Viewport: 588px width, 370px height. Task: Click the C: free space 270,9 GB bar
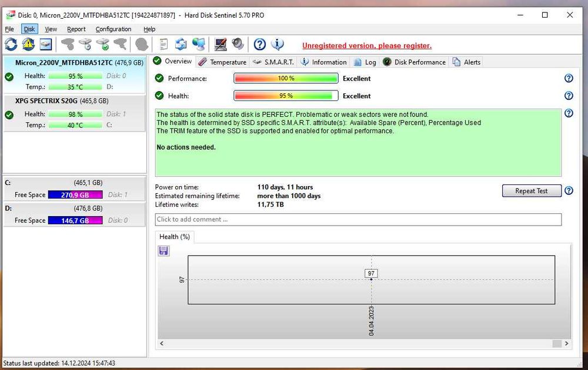pyautogui.click(x=75, y=195)
